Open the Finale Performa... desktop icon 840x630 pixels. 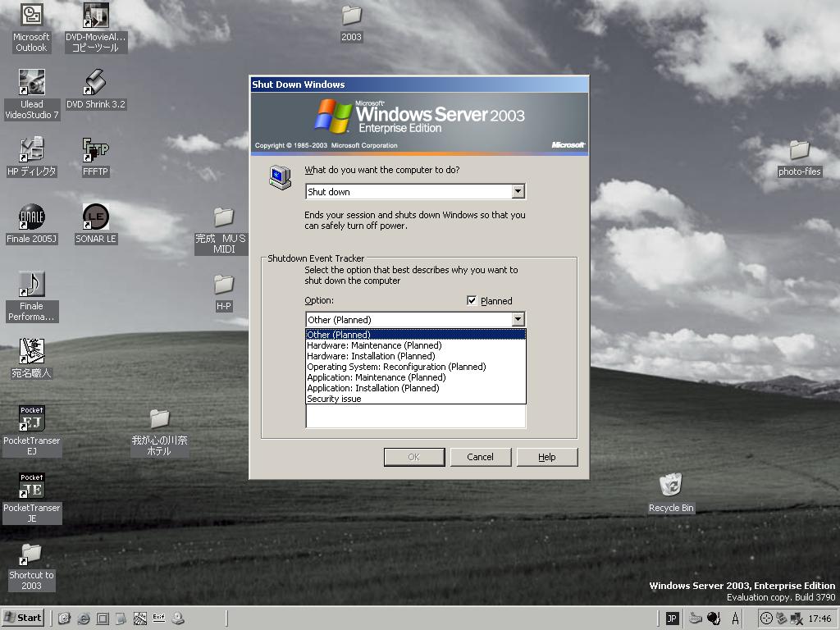pos(31,296)
